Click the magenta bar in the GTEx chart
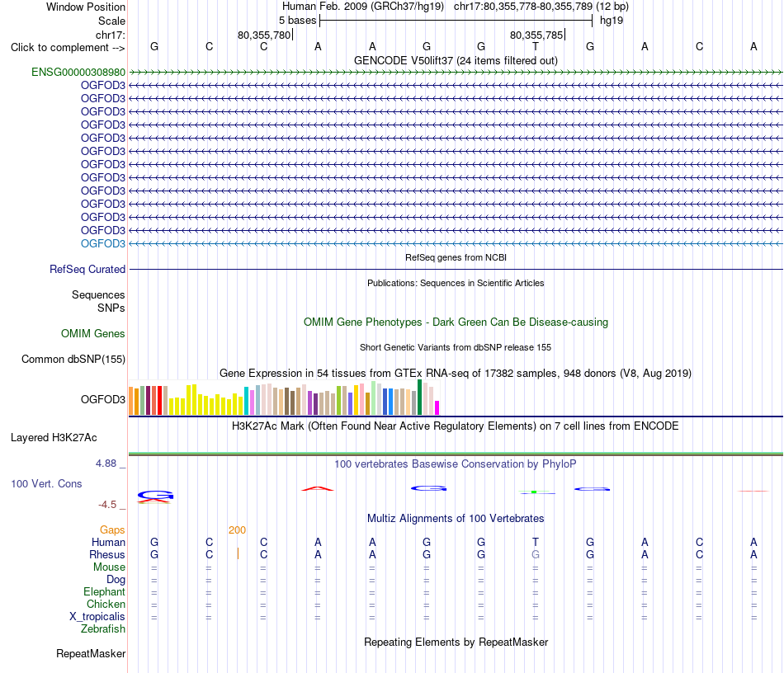784x673 pixels. (x=437, y=407)
